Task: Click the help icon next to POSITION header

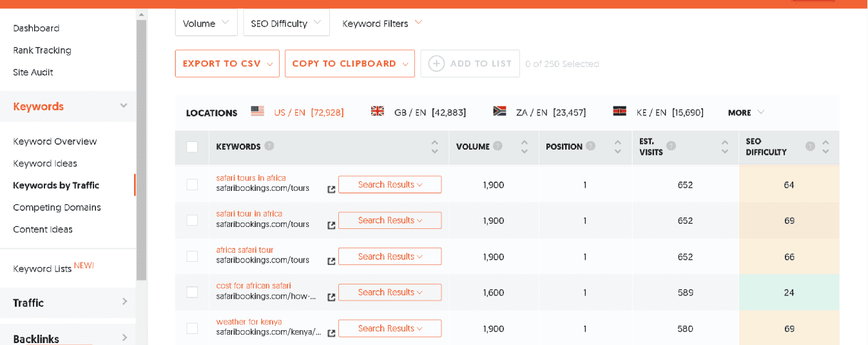Action: click(590, 146)
